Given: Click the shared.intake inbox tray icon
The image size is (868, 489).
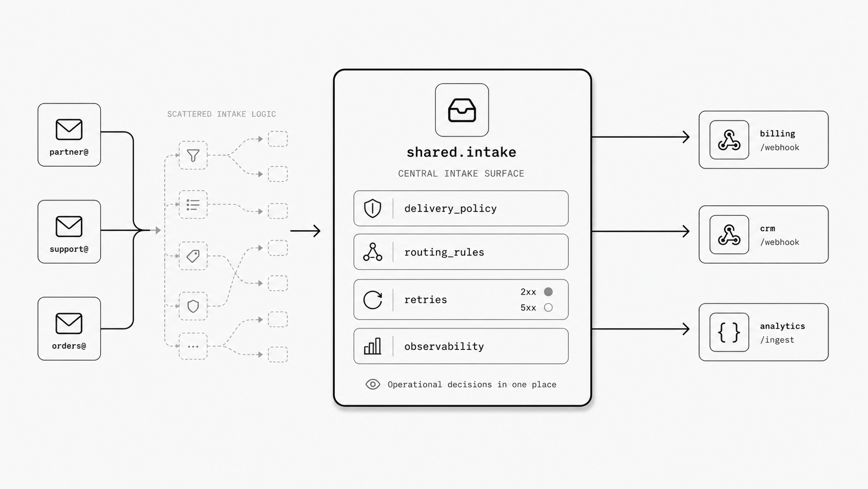Looking at the screenshot, I should (462, 110).
